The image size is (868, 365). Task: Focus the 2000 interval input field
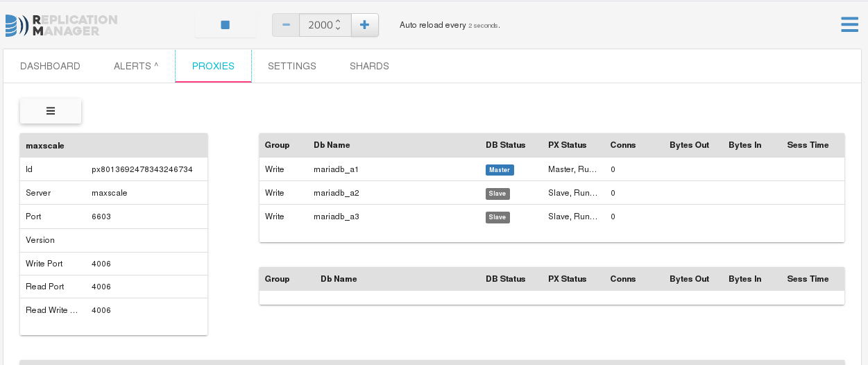(x=325, y=25)
